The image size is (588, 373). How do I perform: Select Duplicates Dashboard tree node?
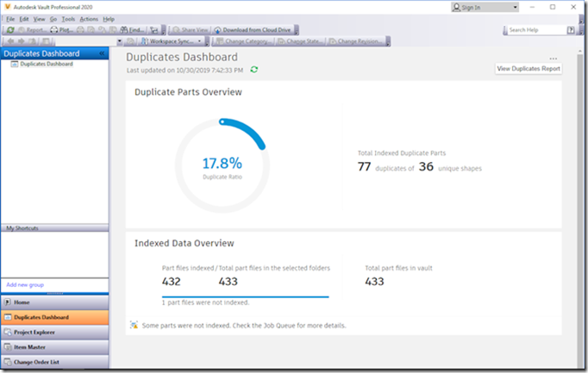47,64
